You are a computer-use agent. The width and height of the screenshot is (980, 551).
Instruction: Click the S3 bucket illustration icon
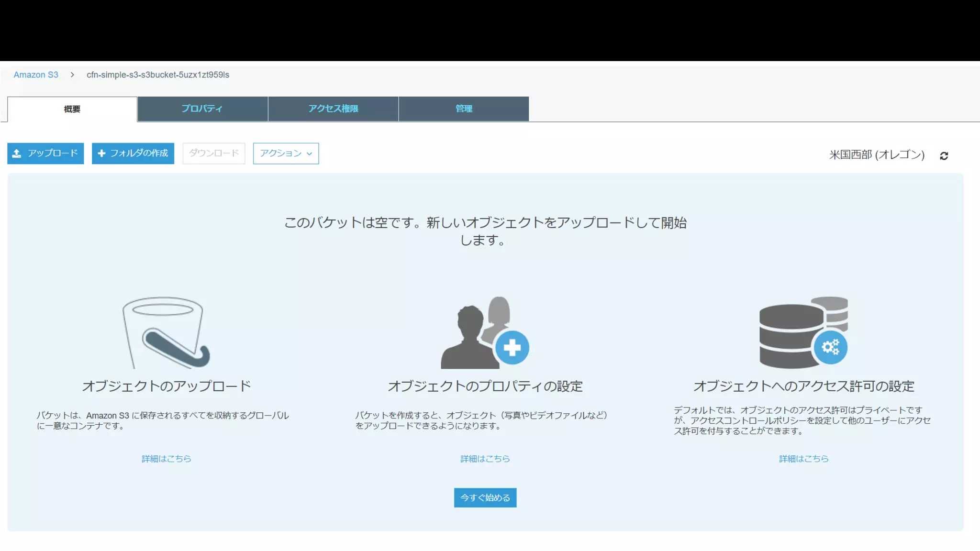pyautogui.click(x=166, y=332)
